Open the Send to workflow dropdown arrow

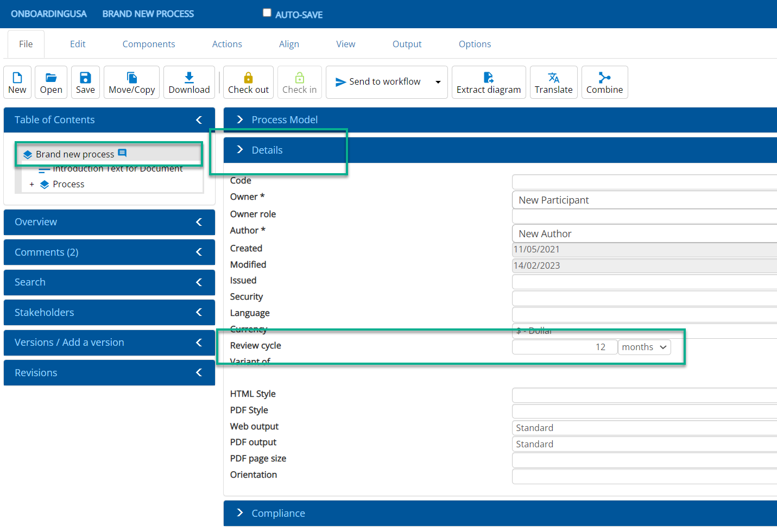tap(438, 82)
